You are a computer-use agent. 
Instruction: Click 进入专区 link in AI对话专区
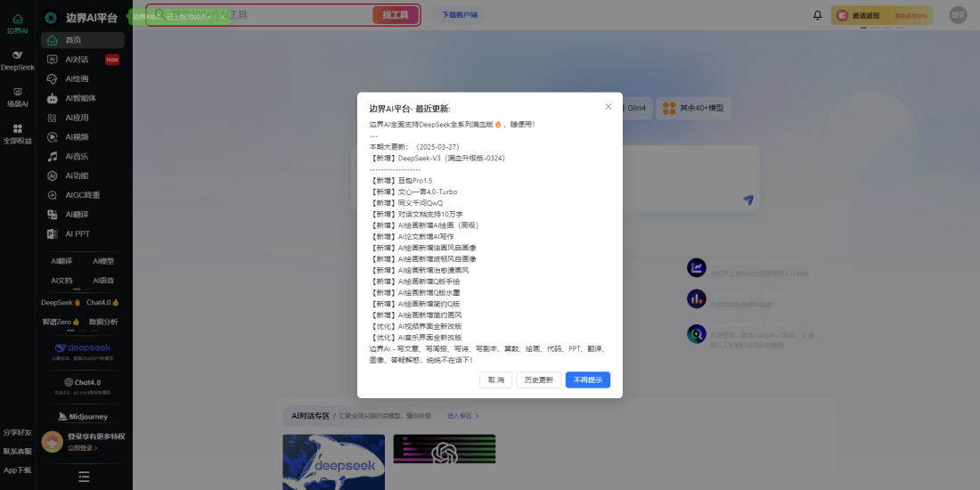463,416
